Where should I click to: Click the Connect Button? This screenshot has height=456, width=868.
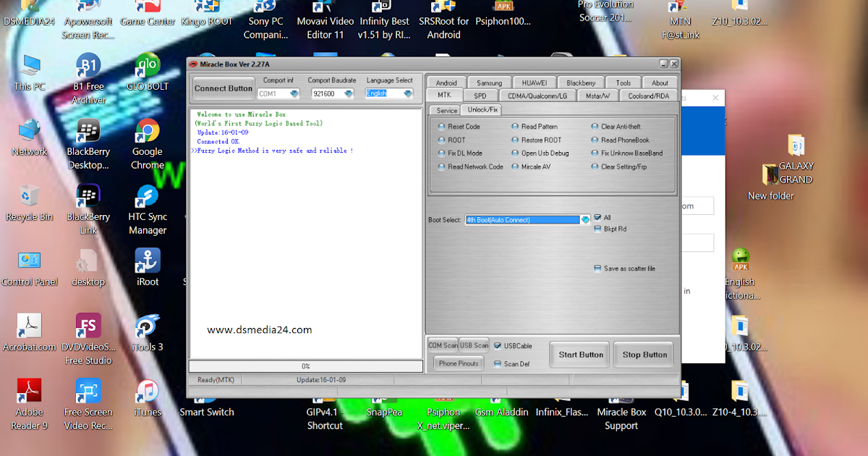[224, 88]
